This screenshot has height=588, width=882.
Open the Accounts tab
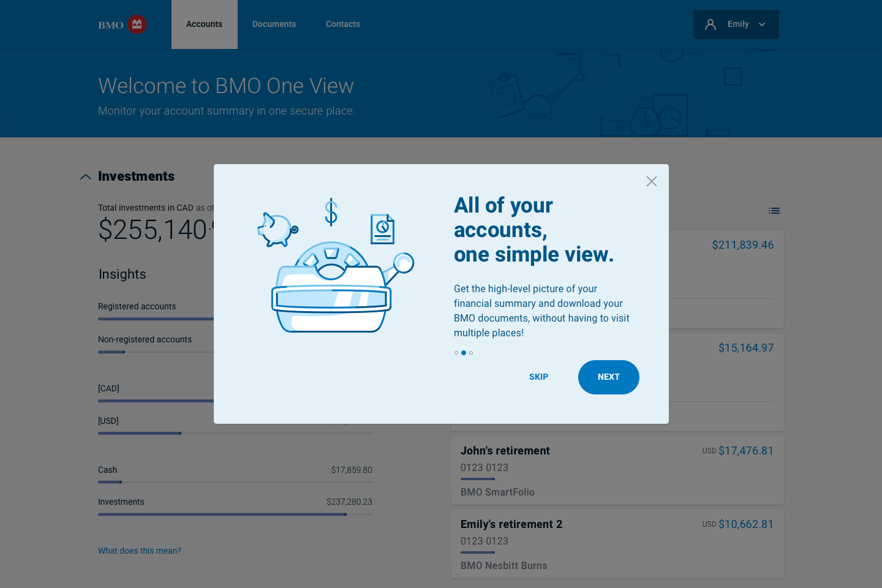(205, 24)
